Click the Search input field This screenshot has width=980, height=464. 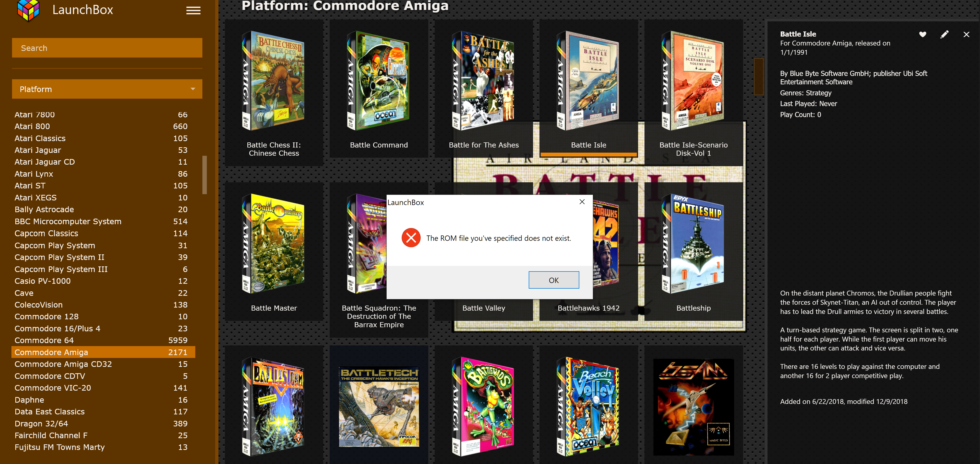coord(107,48)
